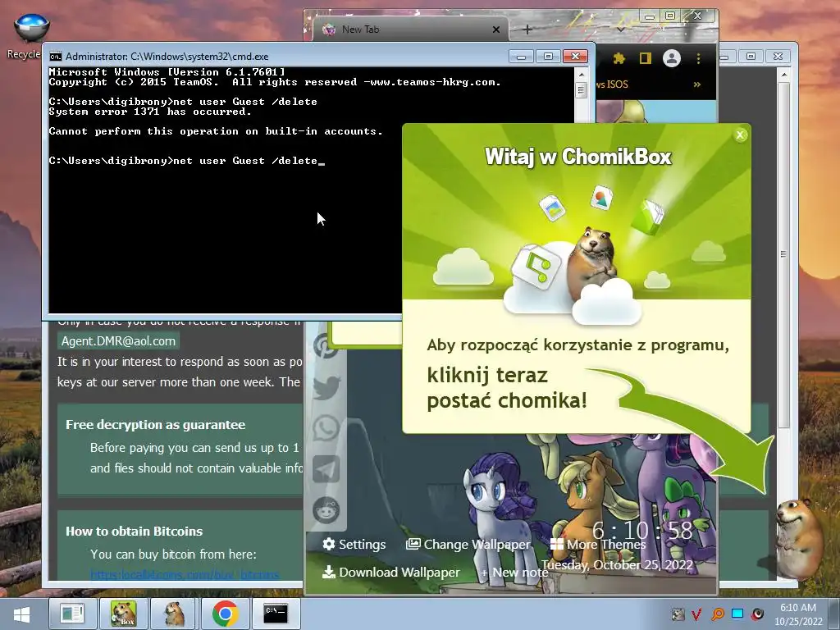840x630 pixels.
Task: Click the 'How to obtain Bitcoins' heading
Action: (x=134, y=532)
